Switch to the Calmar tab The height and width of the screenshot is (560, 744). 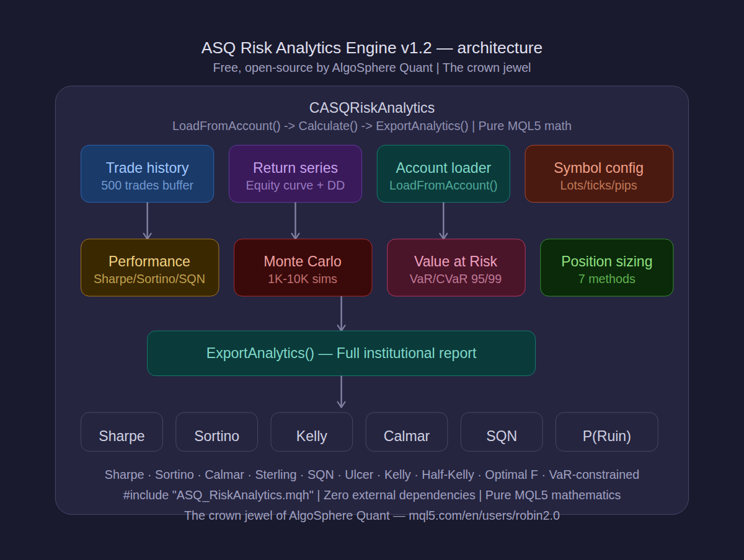[x=406, y=432]
